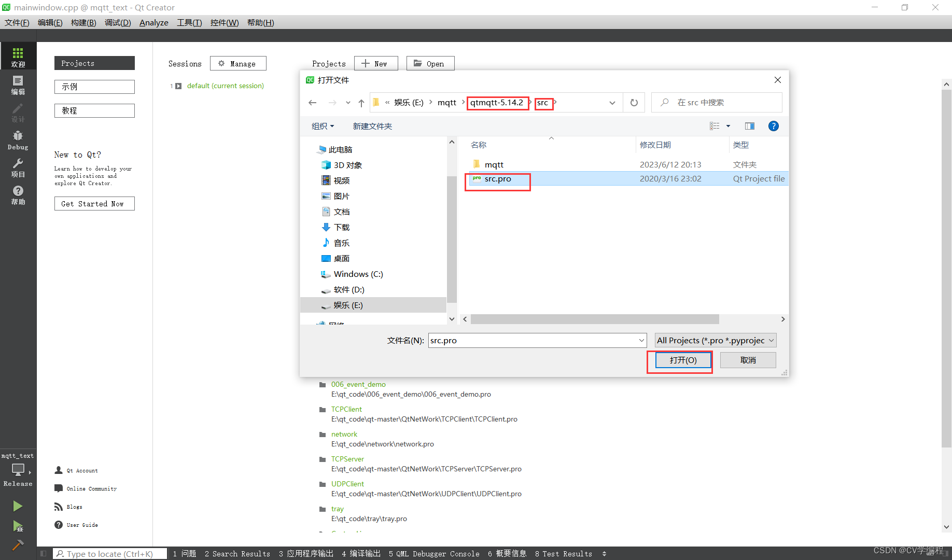This screenshot has height=560, width=952.
Task: Click Get Started Now button
Action: pos(94,204)
